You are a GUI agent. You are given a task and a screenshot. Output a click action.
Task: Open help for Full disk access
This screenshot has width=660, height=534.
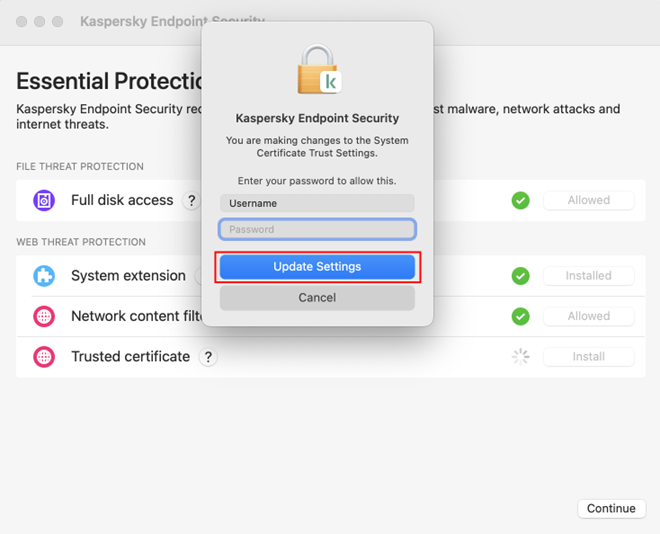(191, 201)
